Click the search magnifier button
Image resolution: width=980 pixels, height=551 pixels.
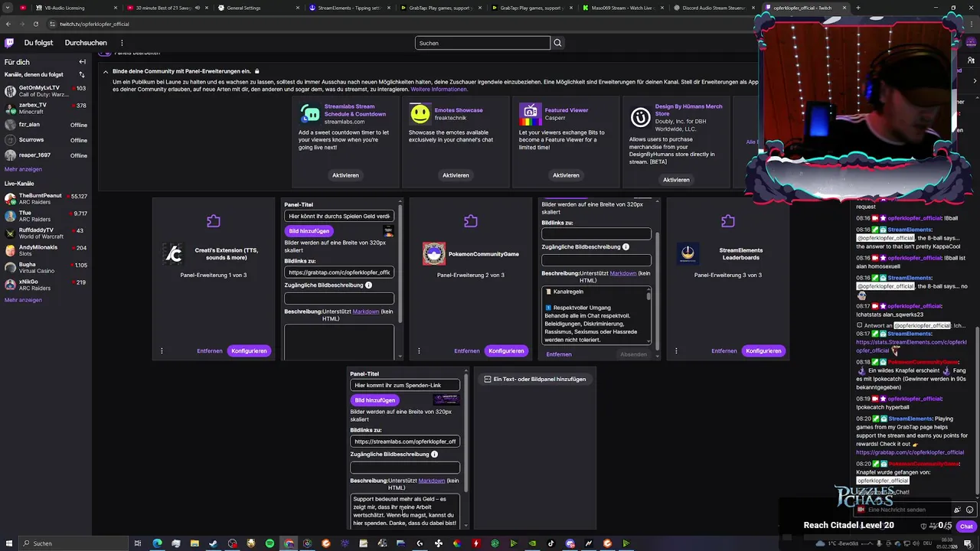557,43
